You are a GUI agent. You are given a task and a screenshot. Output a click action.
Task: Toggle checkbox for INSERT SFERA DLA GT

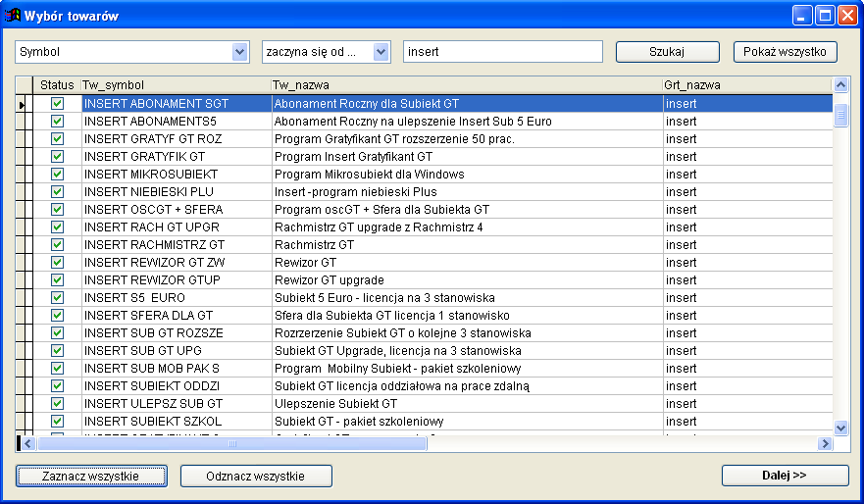coord(57,315)
